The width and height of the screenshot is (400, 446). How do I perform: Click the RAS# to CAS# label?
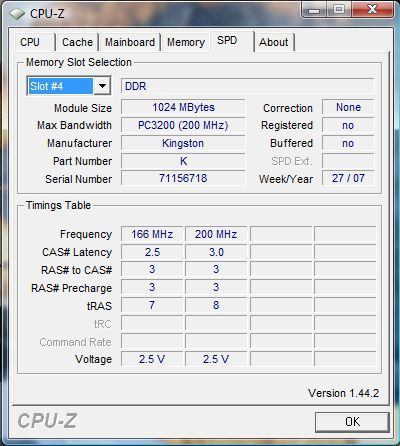(x=76, y=270)
